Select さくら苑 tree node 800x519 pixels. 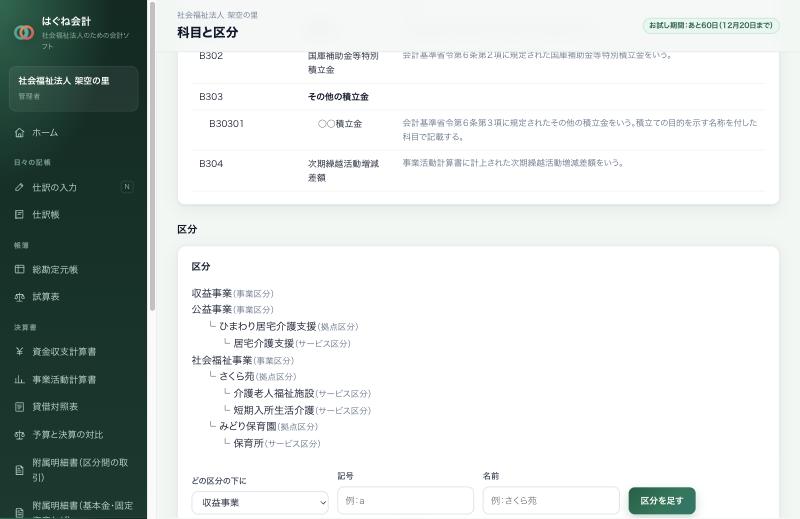(237, 376)
